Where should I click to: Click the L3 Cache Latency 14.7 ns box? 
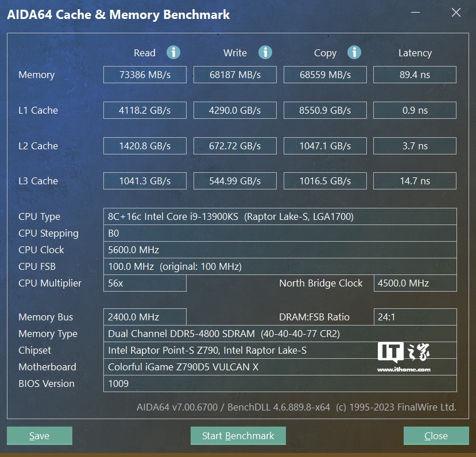[415, 181]
